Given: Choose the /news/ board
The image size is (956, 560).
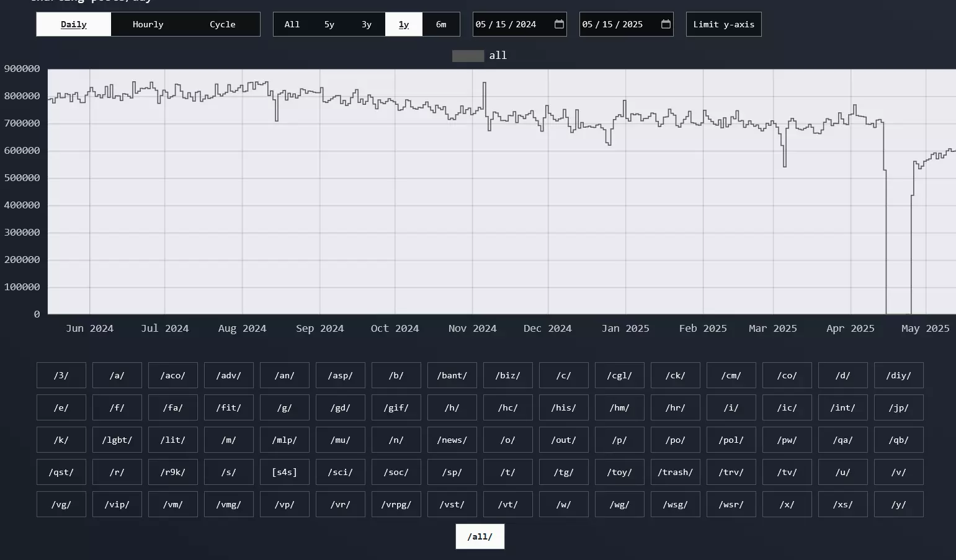Looking at the screenshot, I should [452, 440].
